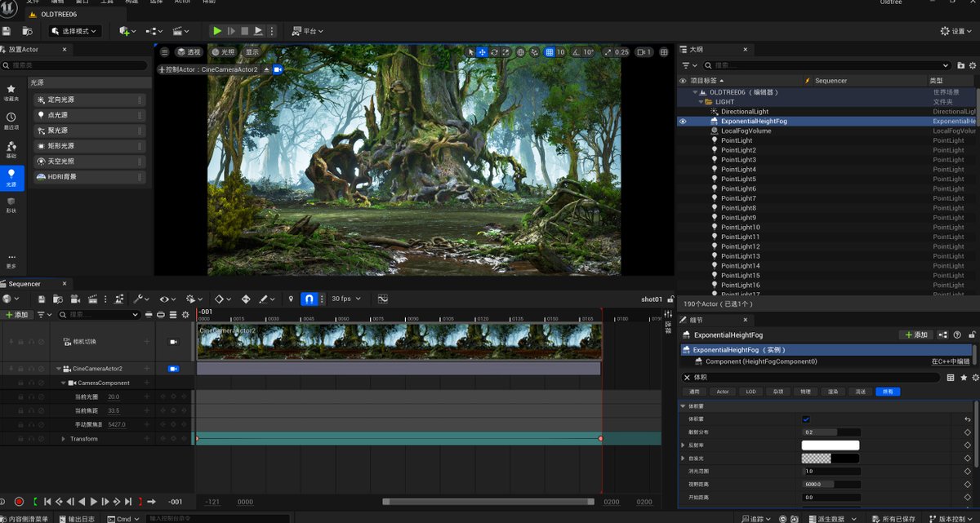Select the Spot Light in Place Actors
The height and width of the screenshot is (523, 980).
[88, 131]
